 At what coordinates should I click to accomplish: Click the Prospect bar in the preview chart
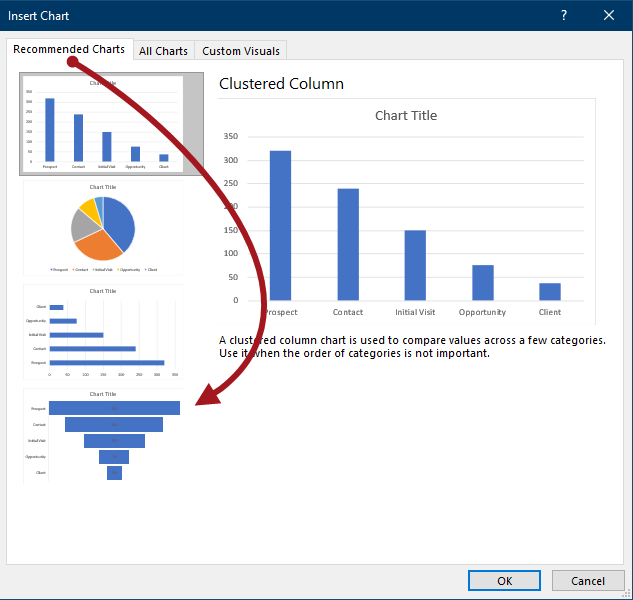point(280,225)
